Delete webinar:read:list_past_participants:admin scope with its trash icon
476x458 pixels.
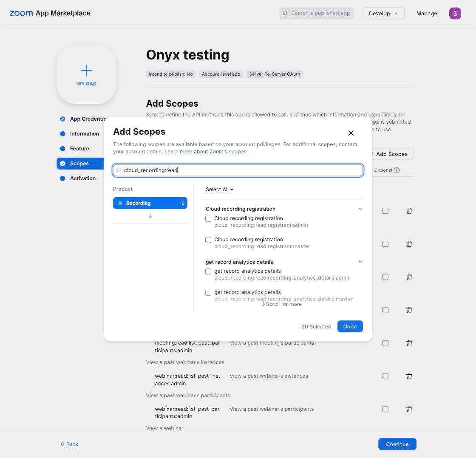click(409, 409)
